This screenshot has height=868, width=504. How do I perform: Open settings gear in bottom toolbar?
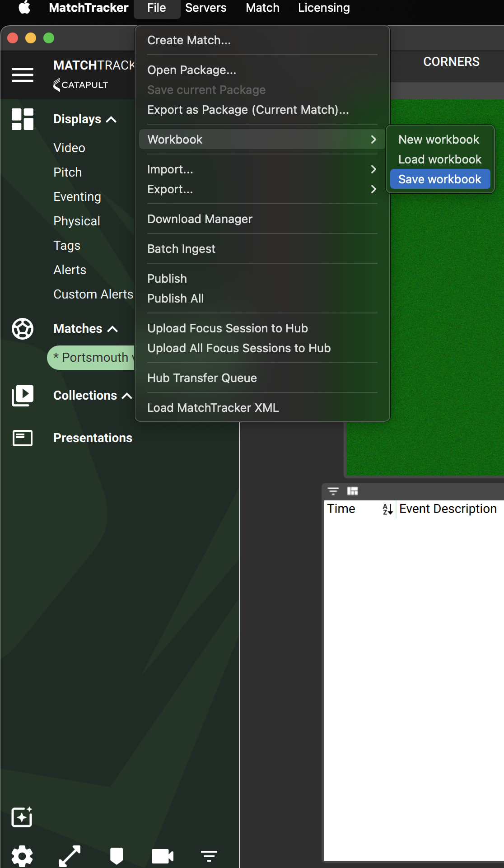pos(22,856)
